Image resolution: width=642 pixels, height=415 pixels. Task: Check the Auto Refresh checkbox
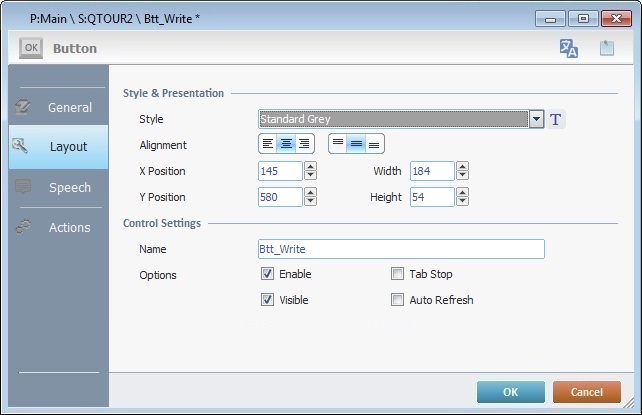click(398, 300)
